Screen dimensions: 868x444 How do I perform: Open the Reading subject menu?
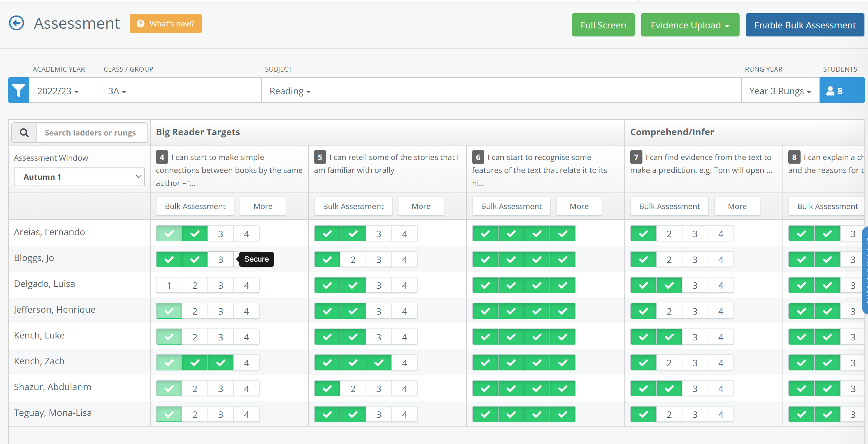290,91
